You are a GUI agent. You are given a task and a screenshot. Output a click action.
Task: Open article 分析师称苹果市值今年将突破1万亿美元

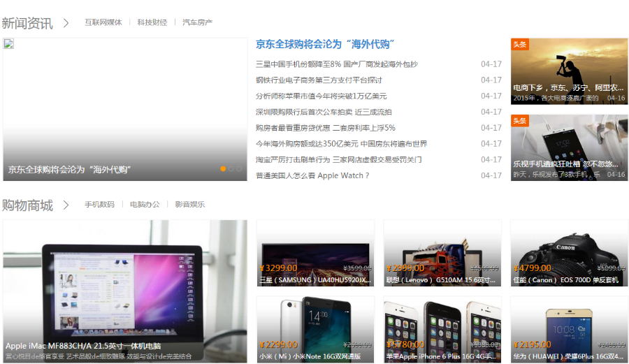pos(321,96)
